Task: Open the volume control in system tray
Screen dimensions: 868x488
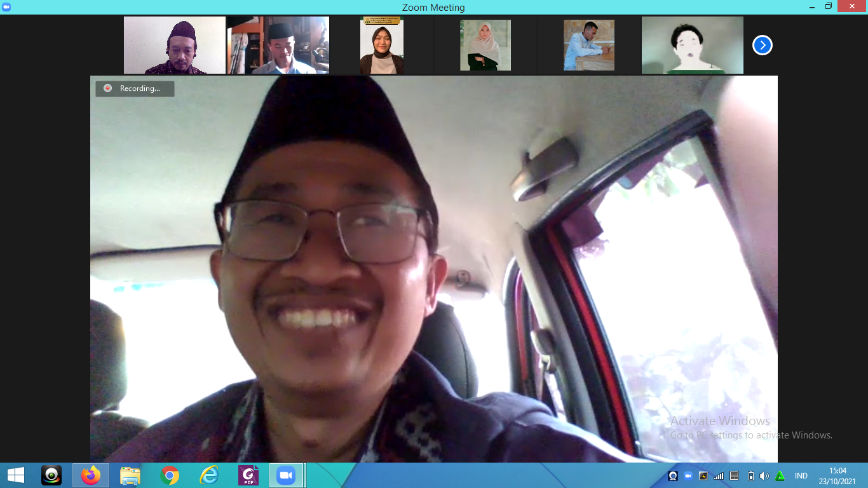Action: click(x=764, y=476)
